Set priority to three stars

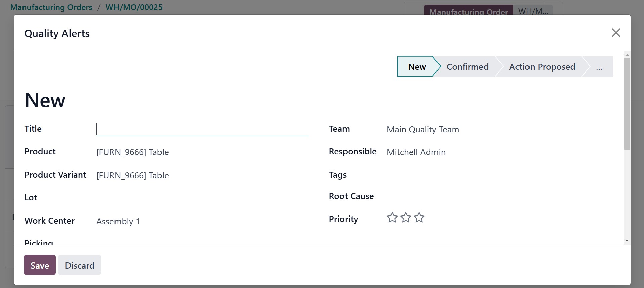pyautogui.click(x=419, y=218)
